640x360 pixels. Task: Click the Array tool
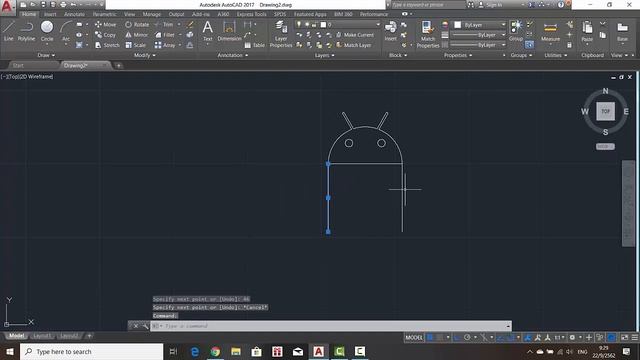[165, 45]
